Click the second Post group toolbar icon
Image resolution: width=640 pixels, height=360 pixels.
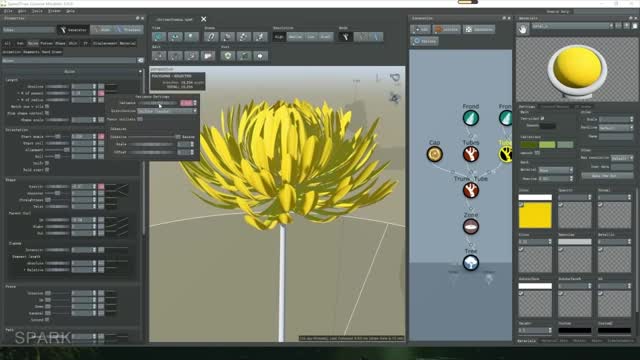click(244, 56)
